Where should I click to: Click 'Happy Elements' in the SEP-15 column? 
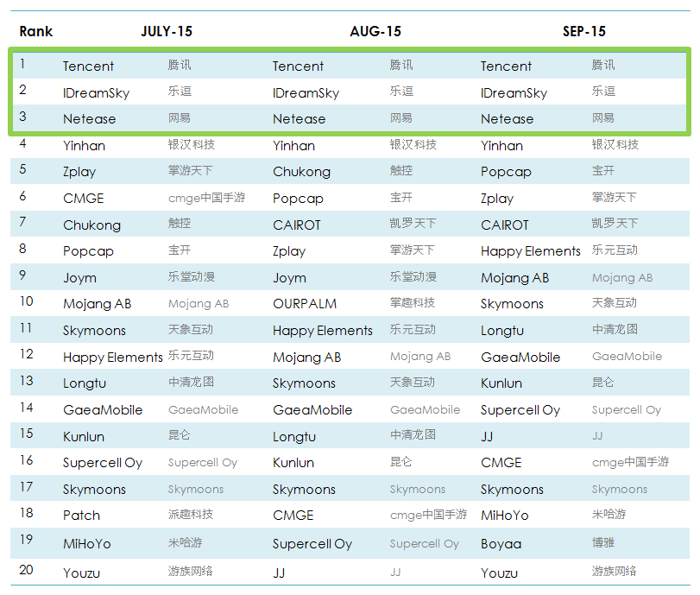pos(531,251)
